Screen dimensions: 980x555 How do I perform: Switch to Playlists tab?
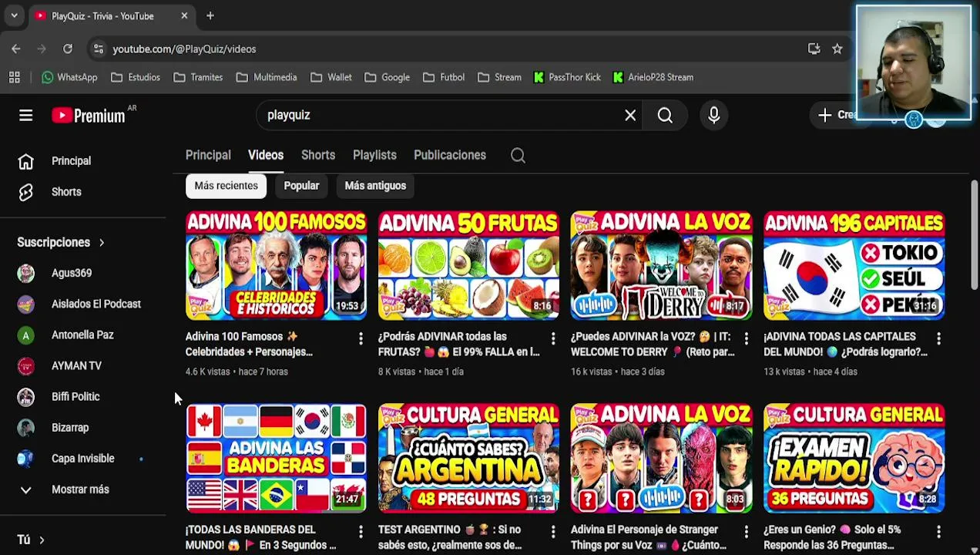tap(374, 155)
